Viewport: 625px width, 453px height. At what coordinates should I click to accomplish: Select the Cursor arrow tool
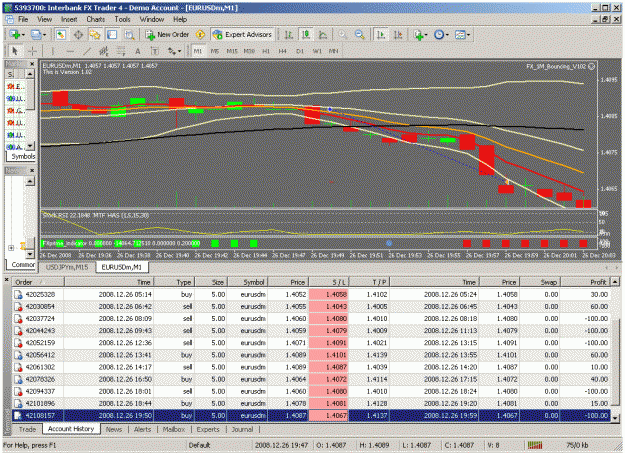coord(15,51)
